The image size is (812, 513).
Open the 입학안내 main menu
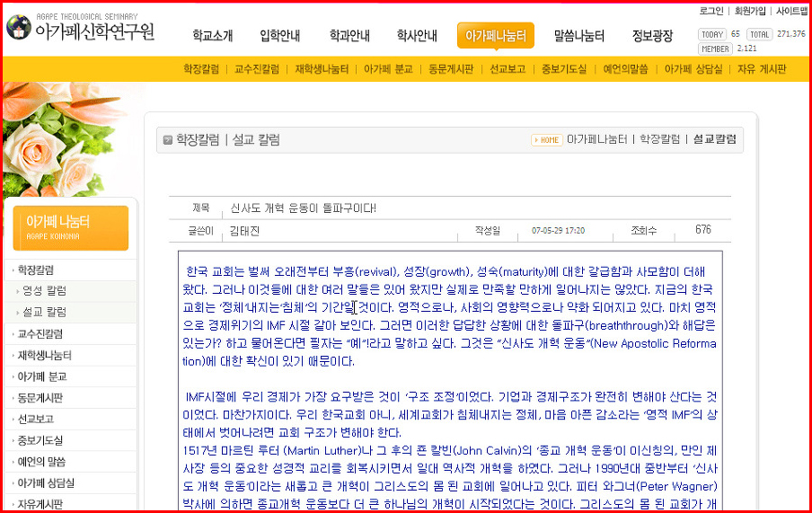tap(280, 36)
